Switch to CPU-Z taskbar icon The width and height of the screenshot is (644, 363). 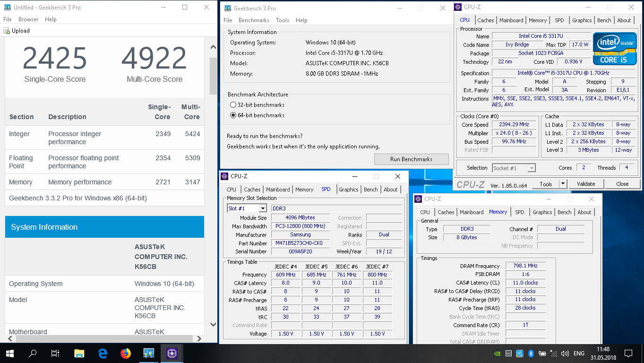pos(172,353)
